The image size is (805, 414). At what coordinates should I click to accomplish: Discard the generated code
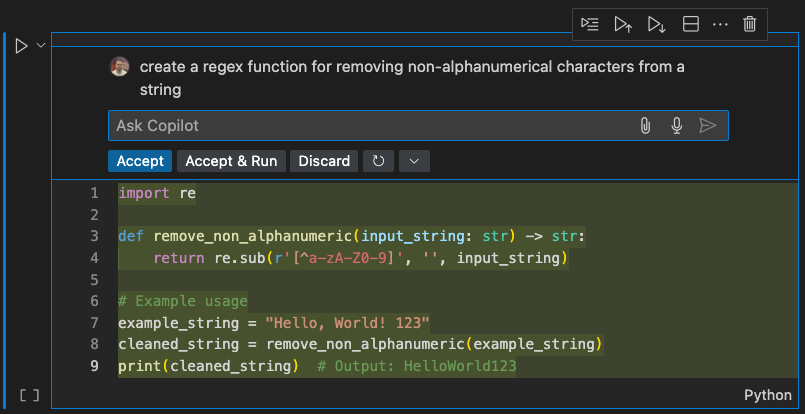(x=324, y=161)
